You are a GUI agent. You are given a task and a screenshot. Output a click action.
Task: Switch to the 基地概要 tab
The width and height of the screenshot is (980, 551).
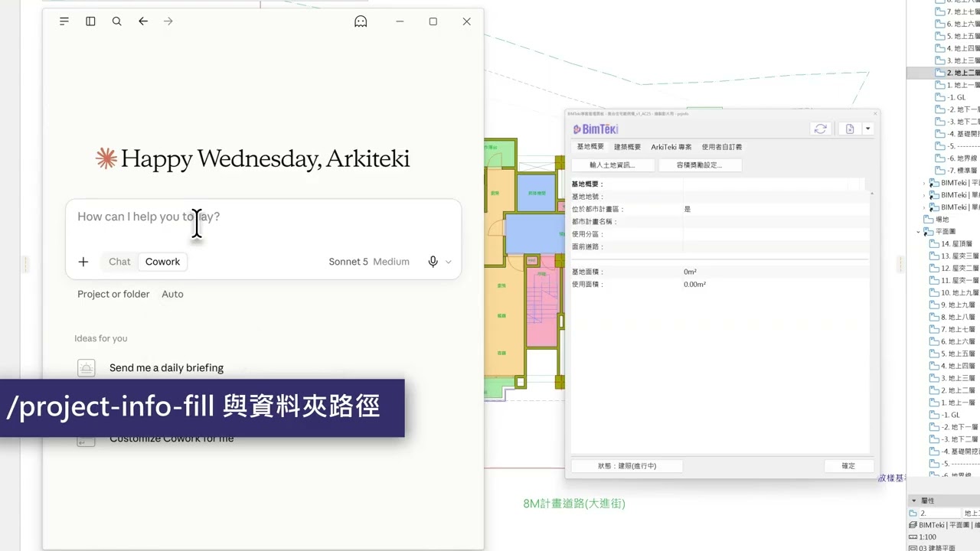[x=590, y=146]
